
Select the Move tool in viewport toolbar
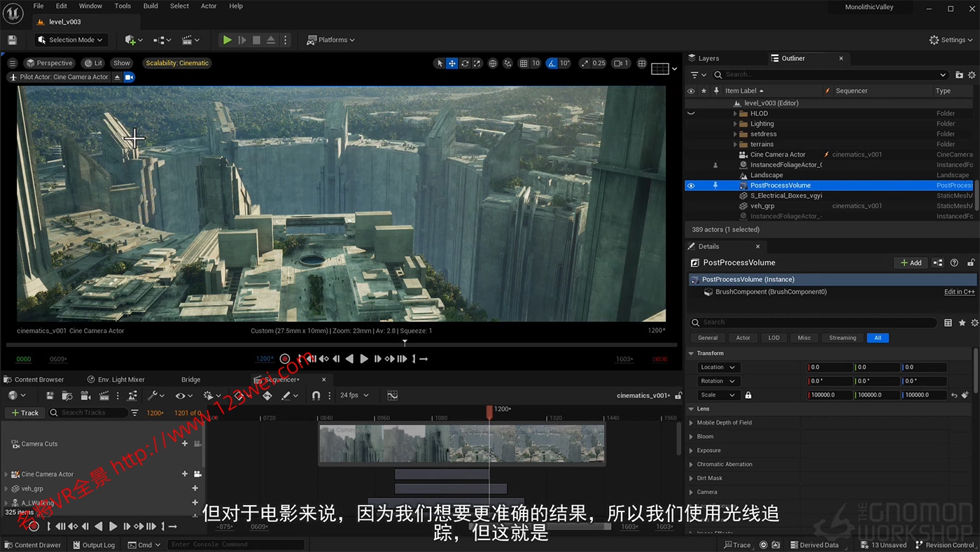451,63
